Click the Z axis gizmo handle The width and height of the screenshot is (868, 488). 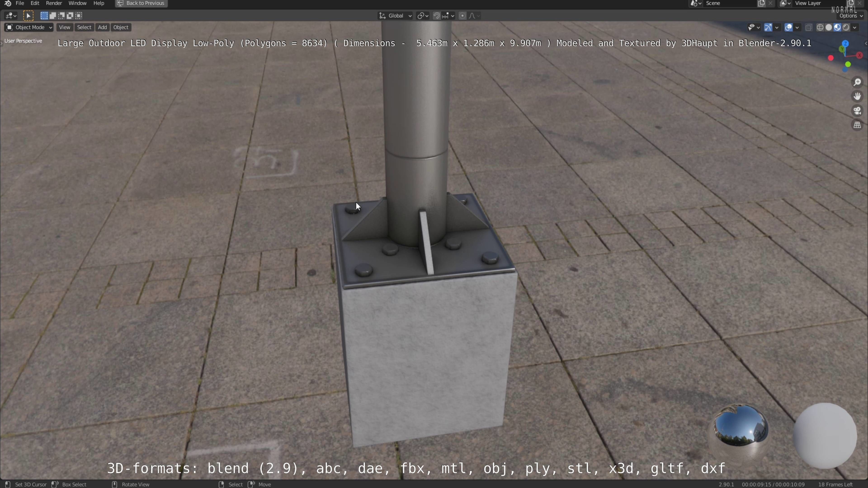(845, 43)
